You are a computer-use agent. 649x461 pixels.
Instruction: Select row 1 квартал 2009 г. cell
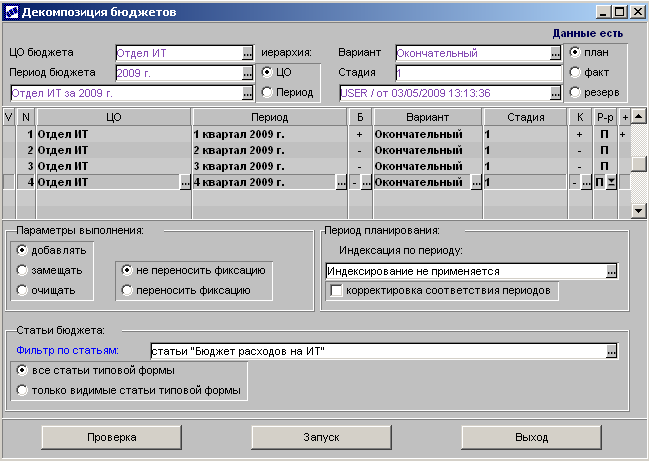(x=269, y=134)
